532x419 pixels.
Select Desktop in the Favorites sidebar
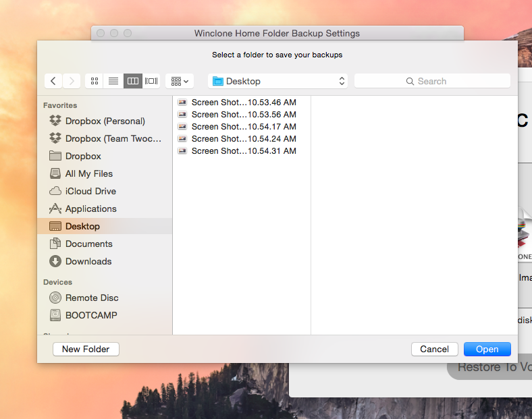click(x=105, y=226)
